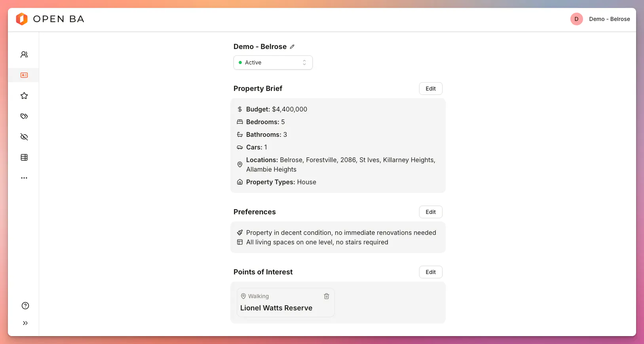Click the D user avatar
The image size is (644, 344).
coord(576,19)
